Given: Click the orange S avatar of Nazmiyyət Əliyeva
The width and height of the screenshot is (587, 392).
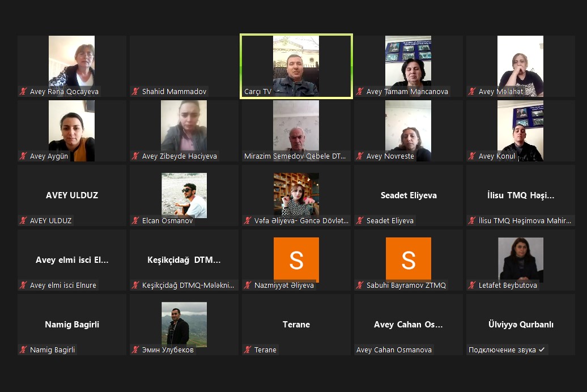Looking at the screenshot, I should pyautogui.click(x=296, y=260).
